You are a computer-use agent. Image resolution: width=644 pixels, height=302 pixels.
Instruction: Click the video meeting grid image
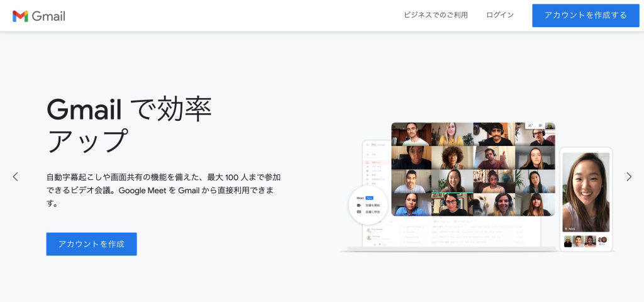(x=473, y=169)
